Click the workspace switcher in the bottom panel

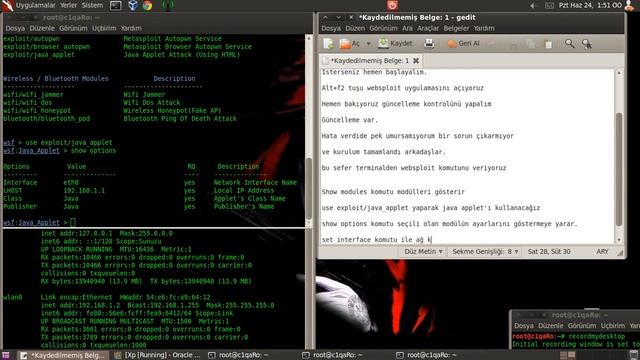point(567,355)
